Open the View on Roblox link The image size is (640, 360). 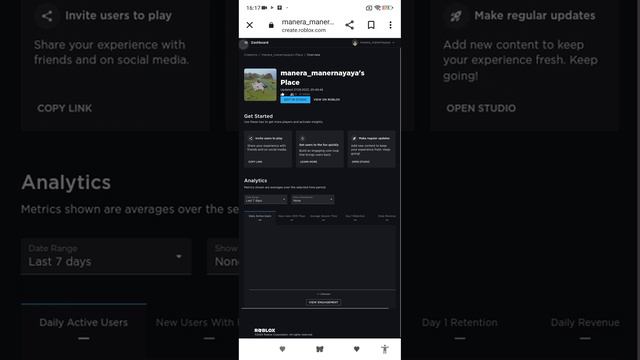[327, 100]
